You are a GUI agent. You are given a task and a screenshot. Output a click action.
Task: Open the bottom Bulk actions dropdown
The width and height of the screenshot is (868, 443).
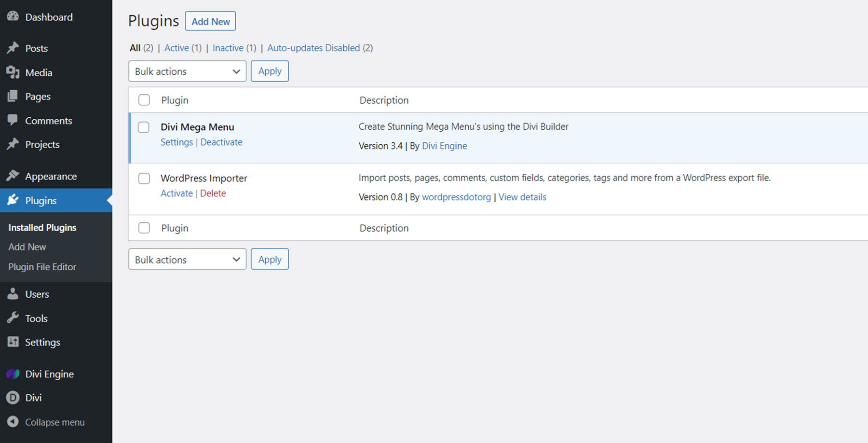click(187, 259)
